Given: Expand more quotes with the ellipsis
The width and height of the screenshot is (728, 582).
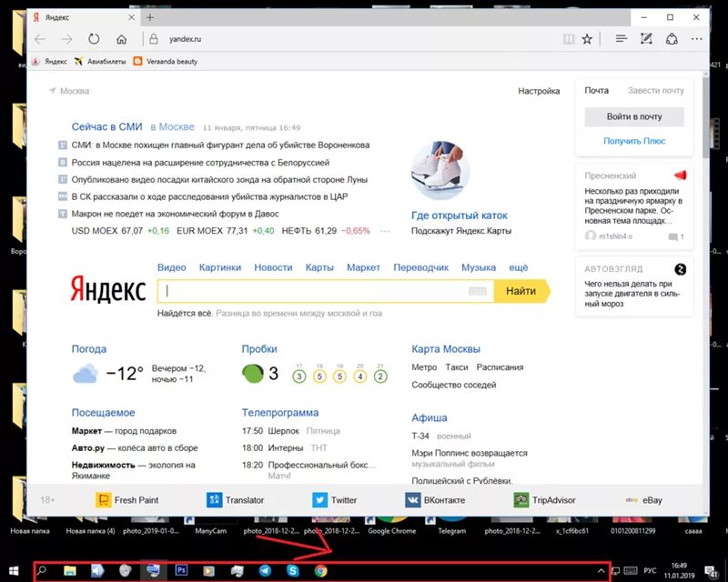Looking at the screenshot, I should click(x=385, y=231).
